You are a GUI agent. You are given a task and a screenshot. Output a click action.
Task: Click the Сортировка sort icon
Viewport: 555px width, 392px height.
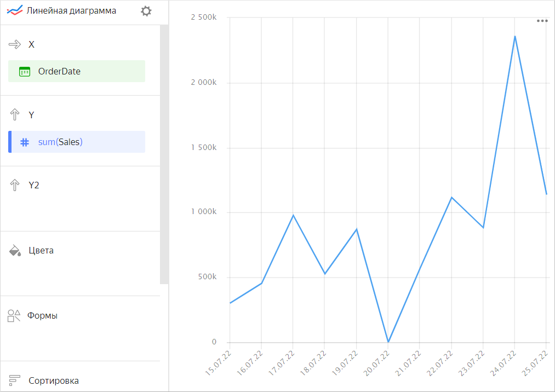(x=15, y=380)
